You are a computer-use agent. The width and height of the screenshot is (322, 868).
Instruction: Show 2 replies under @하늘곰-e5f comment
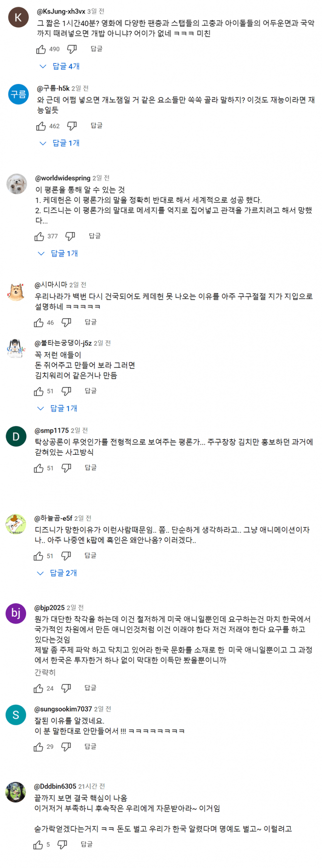[x=57, y=573]
